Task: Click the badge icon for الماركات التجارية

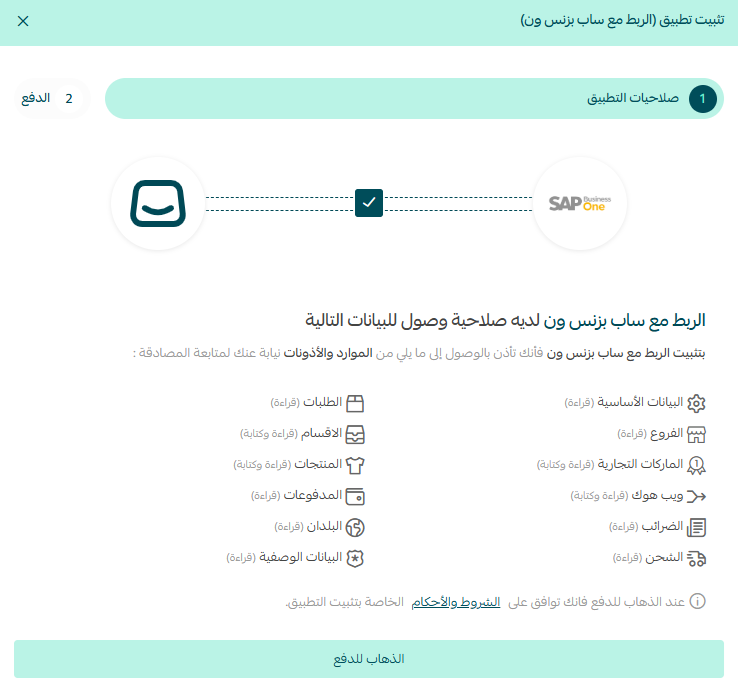Action: (x=696, y=465)
